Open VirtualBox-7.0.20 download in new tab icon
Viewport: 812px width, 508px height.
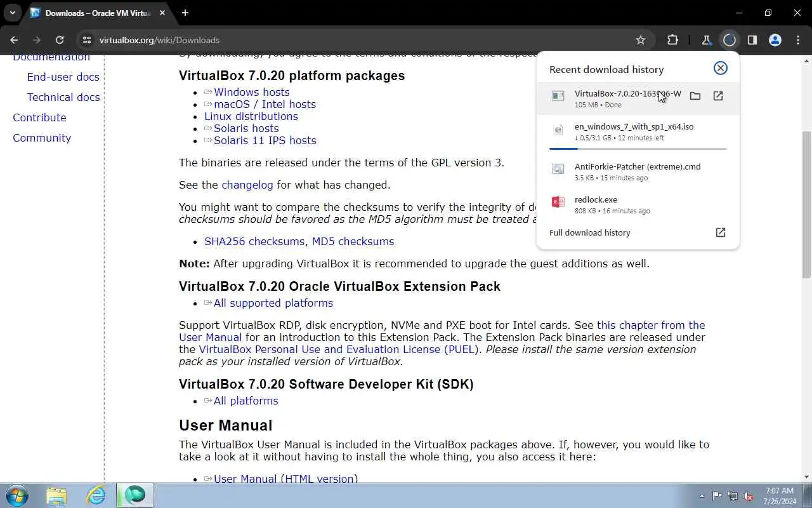tap(718, 96)
